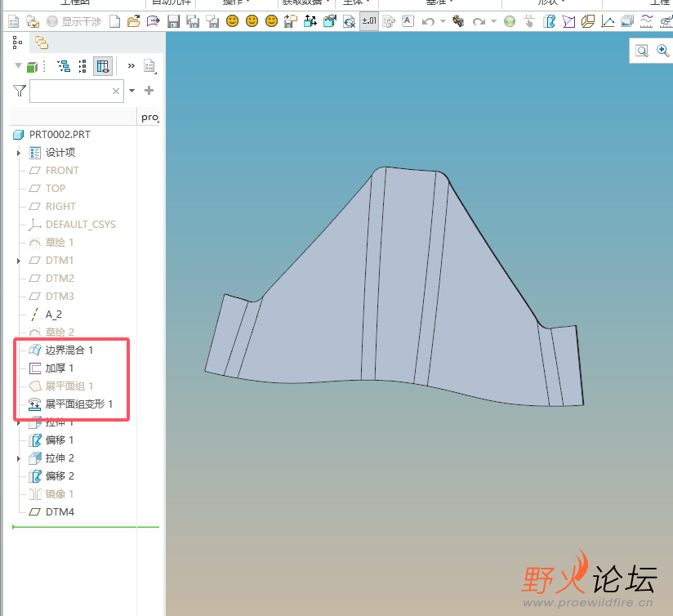The height and width of the screenshot is (616, 673).
Task: Click the expand-all dotted list icon
Action: (x=82, y=66)
